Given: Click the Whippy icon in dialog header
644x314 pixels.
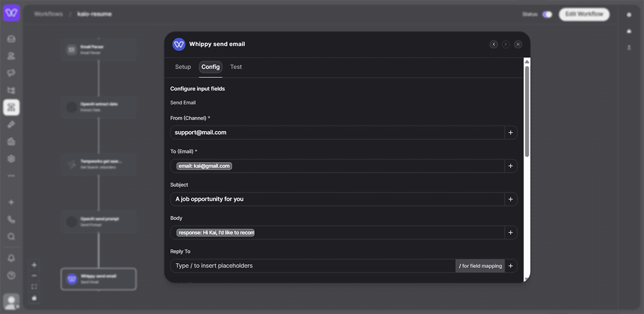Looking at the screenshot, I should pos(179,44).
